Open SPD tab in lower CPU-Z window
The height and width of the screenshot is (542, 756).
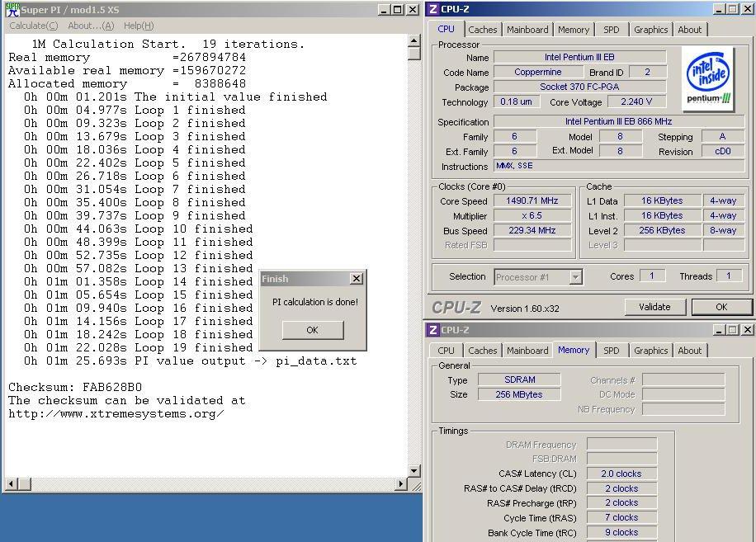611,351
